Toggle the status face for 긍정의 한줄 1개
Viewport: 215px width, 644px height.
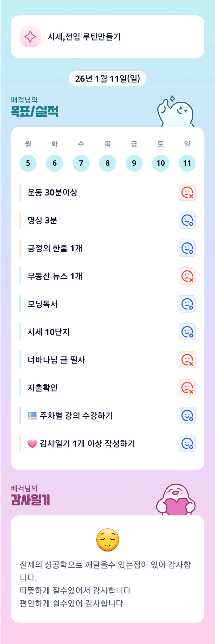pos(187,248)
